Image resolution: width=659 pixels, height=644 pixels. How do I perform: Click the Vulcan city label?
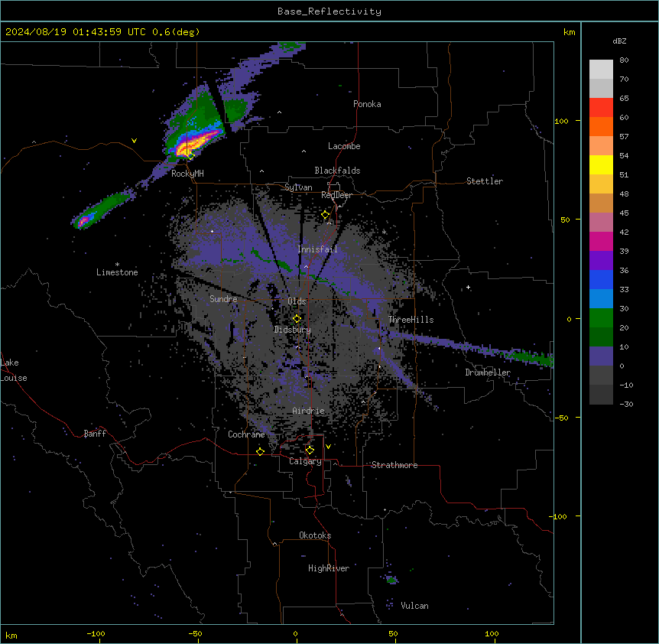[x=415, y=606]
